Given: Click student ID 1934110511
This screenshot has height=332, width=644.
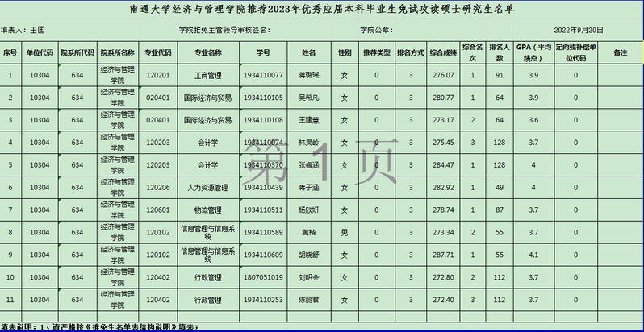Looking at the screenshot, I should pos(263,210).
